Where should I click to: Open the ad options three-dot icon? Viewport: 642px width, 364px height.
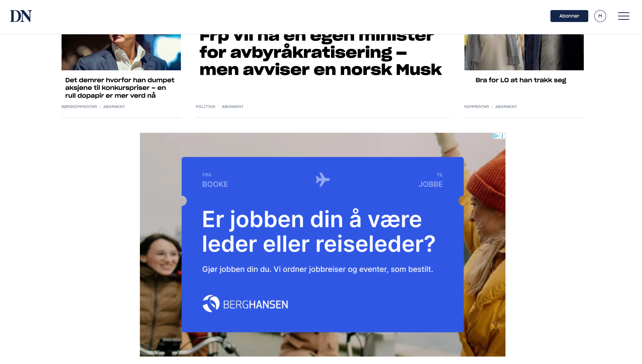click(502, 136)
